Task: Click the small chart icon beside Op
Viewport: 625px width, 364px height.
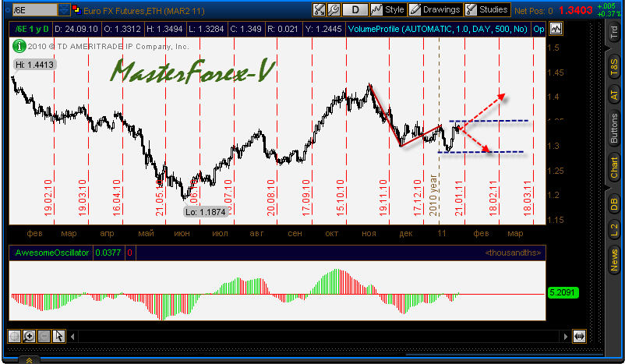Action: pyautogui.click(x=556, y=29)
